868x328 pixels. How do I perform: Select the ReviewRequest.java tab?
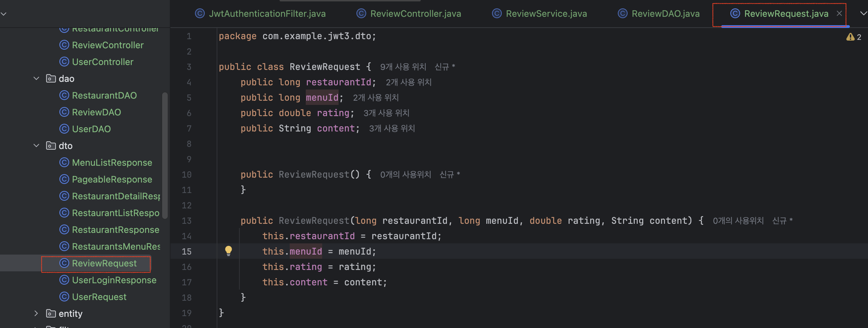[x=779, y=14]
